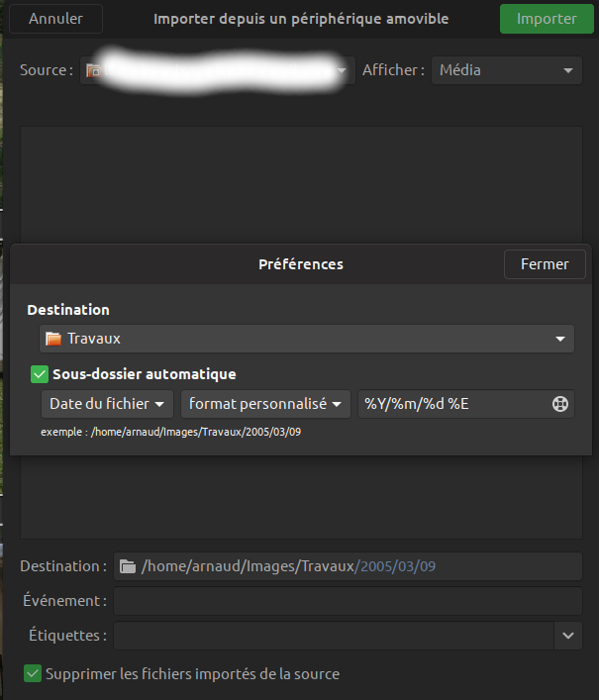
Task: Click the green Importer button
Action: coord(547,19)
